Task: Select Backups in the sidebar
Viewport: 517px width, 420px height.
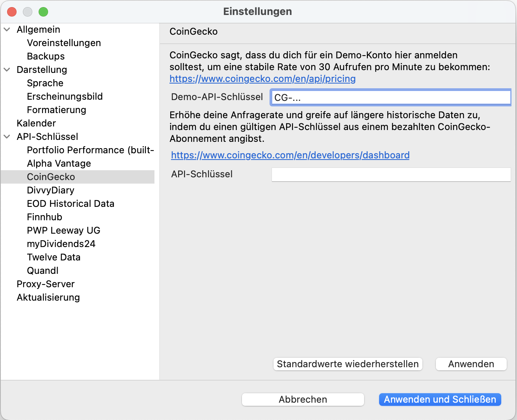Action: (x=46, y=56)
